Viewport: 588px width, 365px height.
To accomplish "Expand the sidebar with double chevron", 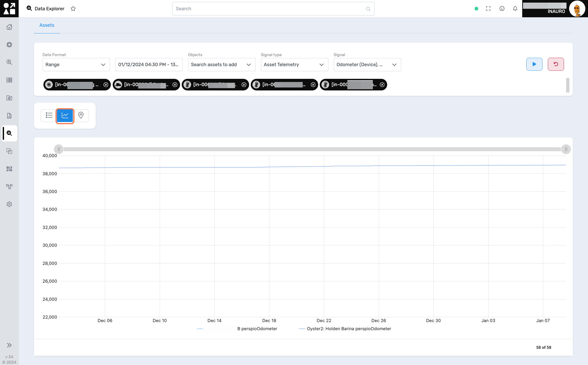I will tap(9, 345).
